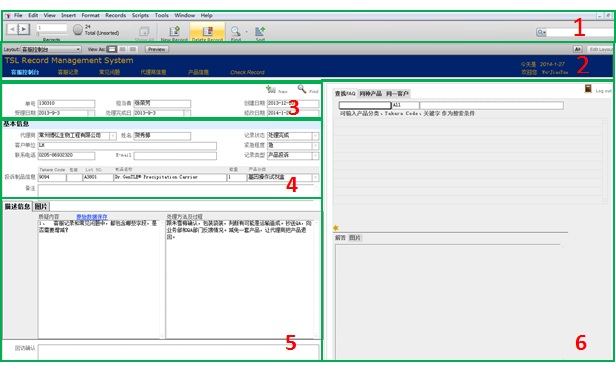This screenshot has width=616, height=366.
Task: Click the Preview button
Action: point(157,49)
